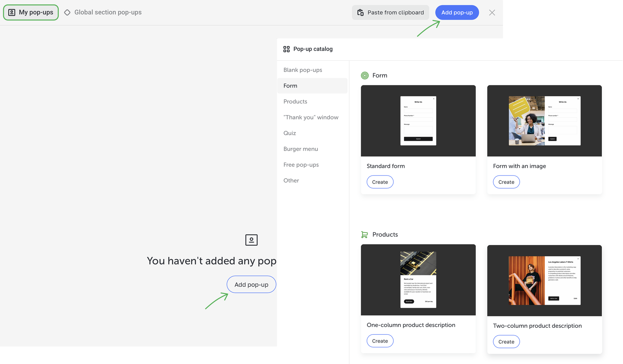The image size is (623, 364).
Task: Select Products in catalog sidebar
Action: [x=295, y=101]
